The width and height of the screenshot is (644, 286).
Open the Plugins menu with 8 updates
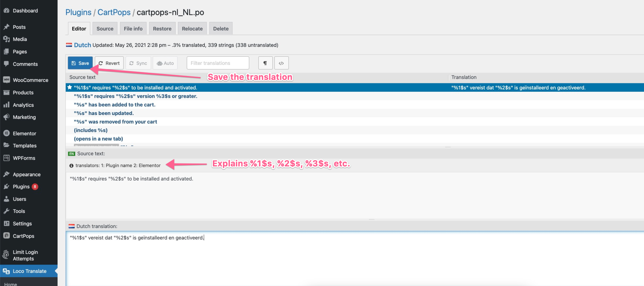click(21, 187)
